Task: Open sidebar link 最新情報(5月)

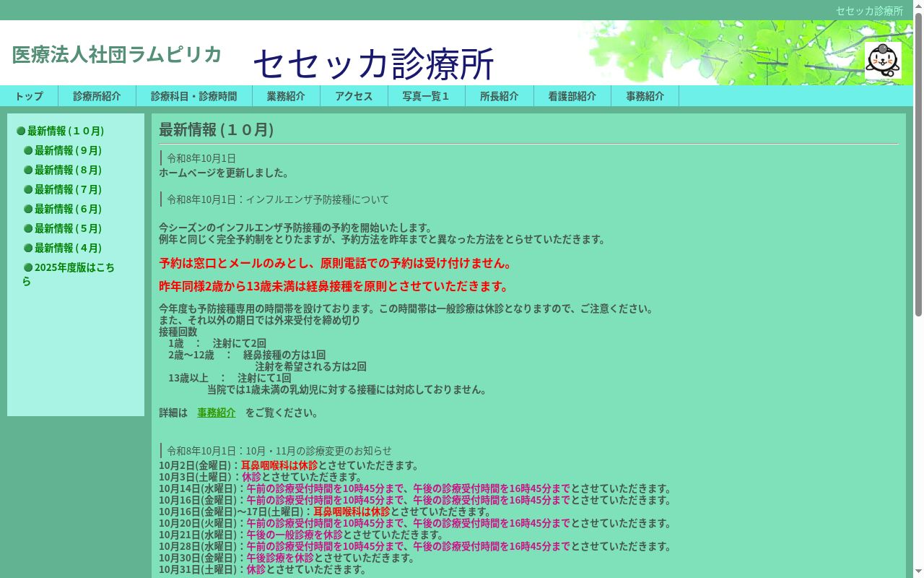Action: [68, 229]
